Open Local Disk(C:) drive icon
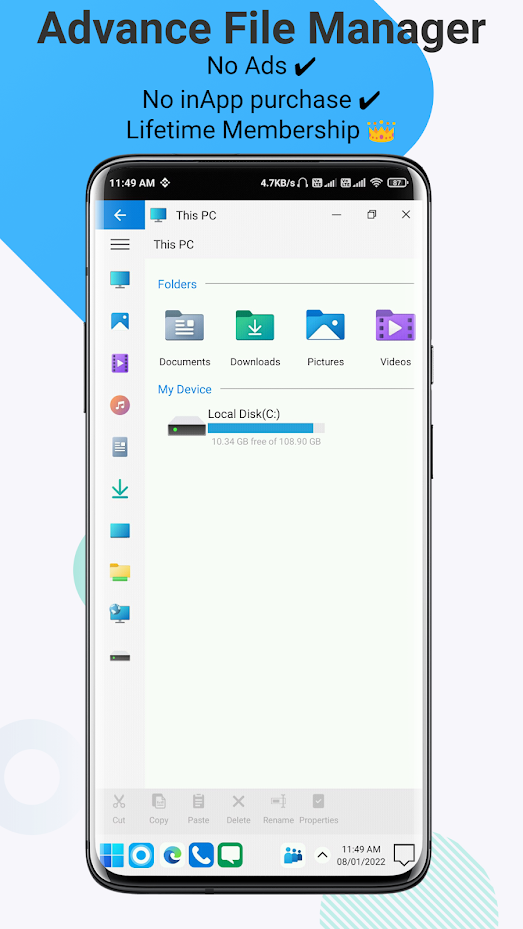Image resolution: width=523 pixels, height=929 pixels. [187, 426]
